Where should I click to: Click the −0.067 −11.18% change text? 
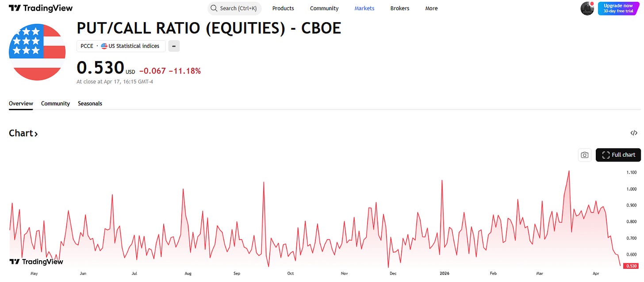[170, 71]
